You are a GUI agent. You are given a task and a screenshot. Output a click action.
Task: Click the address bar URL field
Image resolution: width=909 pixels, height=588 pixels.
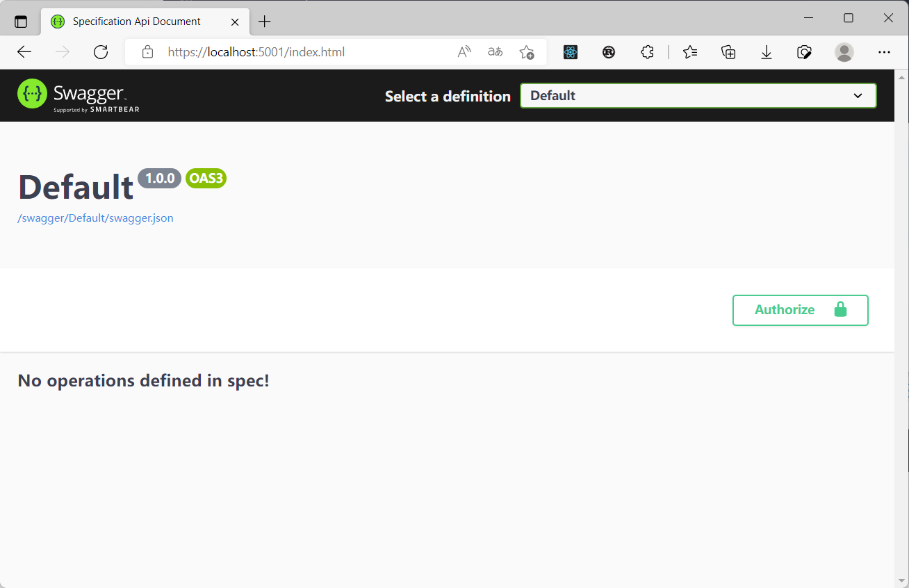(x=299, y=52)
